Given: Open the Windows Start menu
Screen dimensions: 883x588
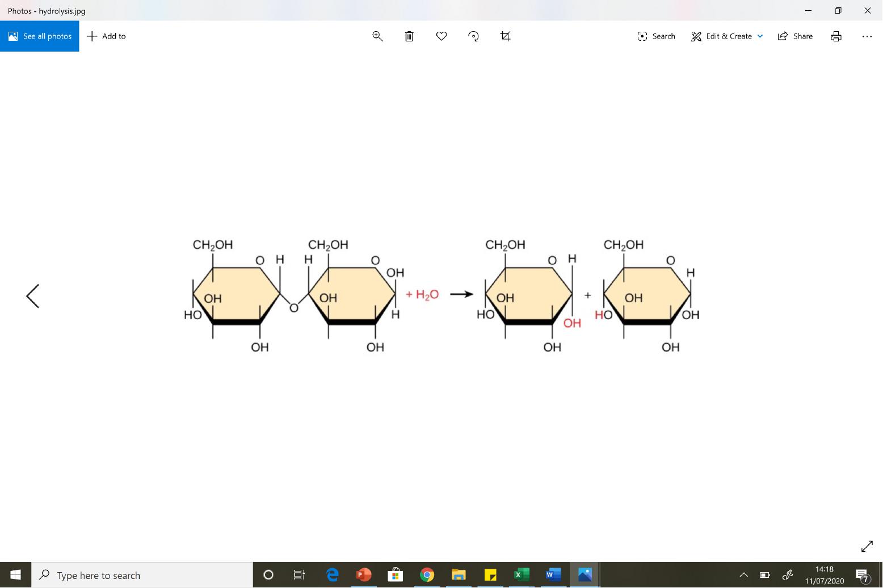Looking at the screenshot, I should (x=15, y=575).
